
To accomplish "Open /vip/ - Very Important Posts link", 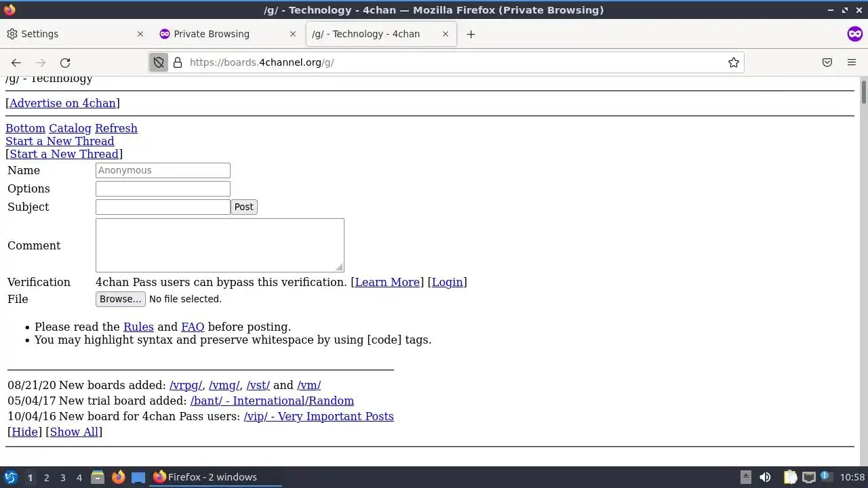I will [319, 416].
